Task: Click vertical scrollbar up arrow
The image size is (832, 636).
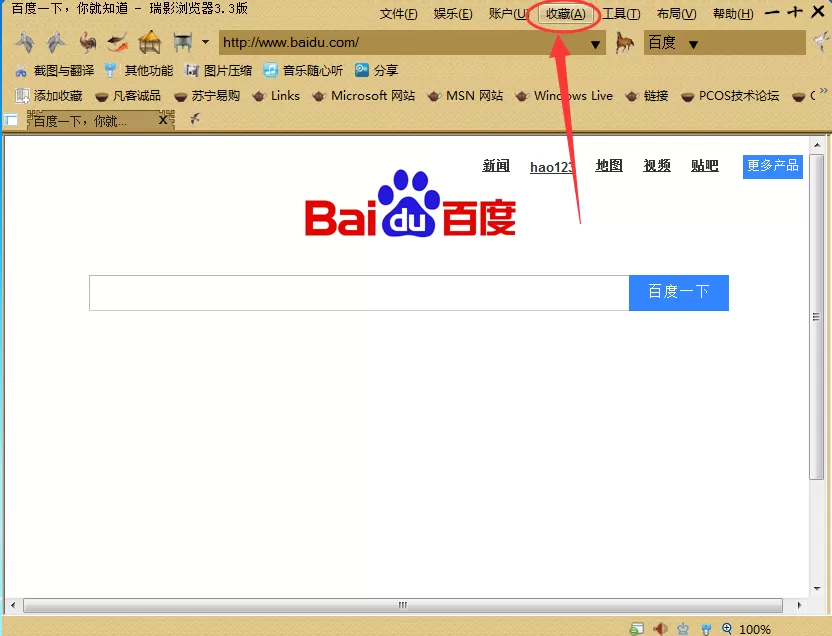Action: click(x=817, y=145)
